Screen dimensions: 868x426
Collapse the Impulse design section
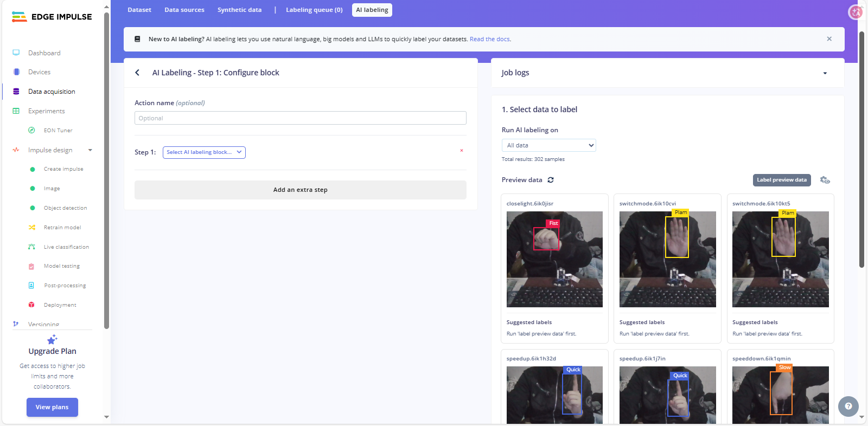coord(90,150)
